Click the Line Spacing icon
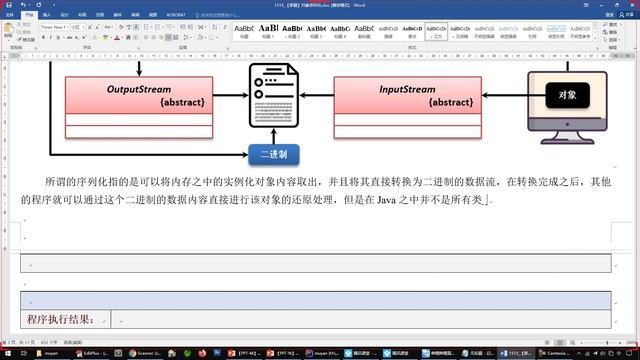The image size is (640, 360). [x=186, y=38]
